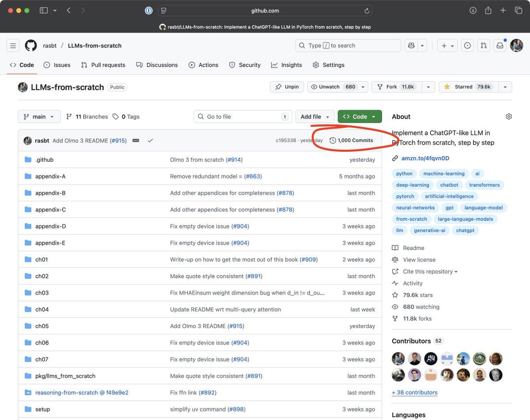Expand the main branch selector

[39, 116]
